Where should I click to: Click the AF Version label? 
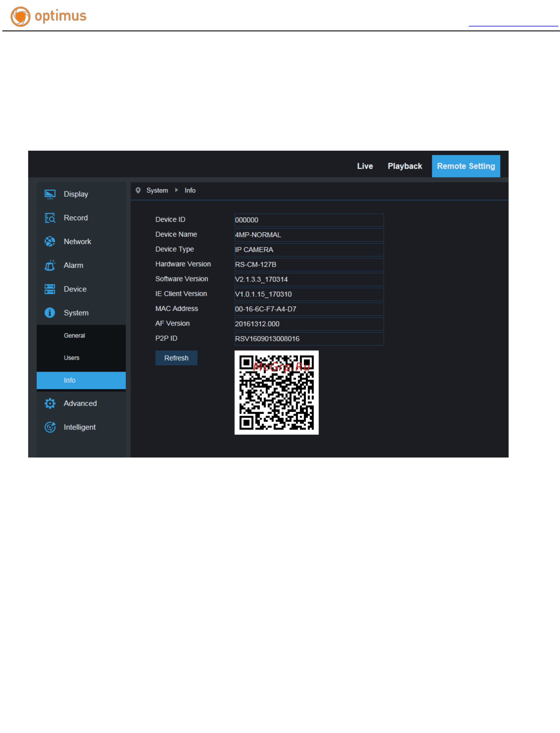[x=172, y=323]
